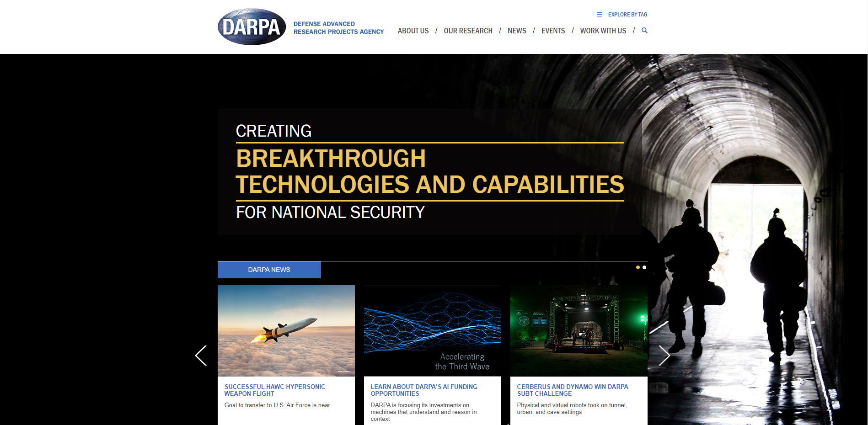Screen dimensions: 868x425
Task: Click the SubT Challenge stage thumbnail
Action: click(579, 331)
